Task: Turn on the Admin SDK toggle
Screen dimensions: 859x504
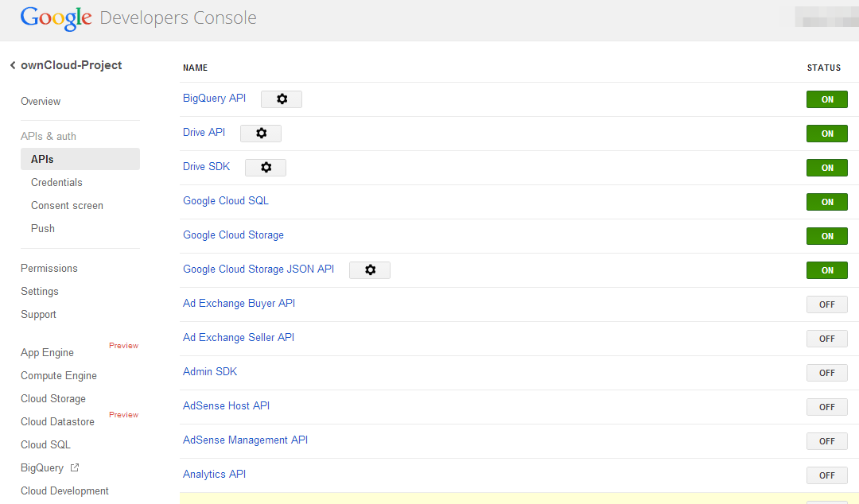Action: click(826, 373)
